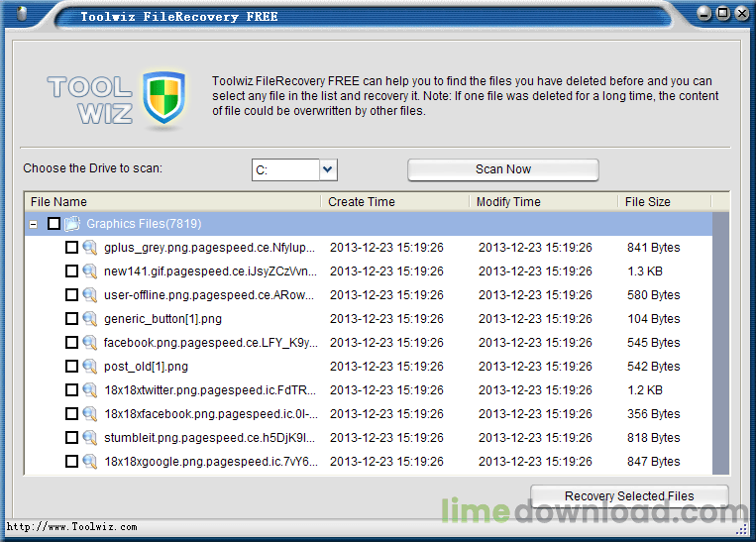
Task: Select the 18x18xgoogle.png file row
Action: (x=210, y=462)
